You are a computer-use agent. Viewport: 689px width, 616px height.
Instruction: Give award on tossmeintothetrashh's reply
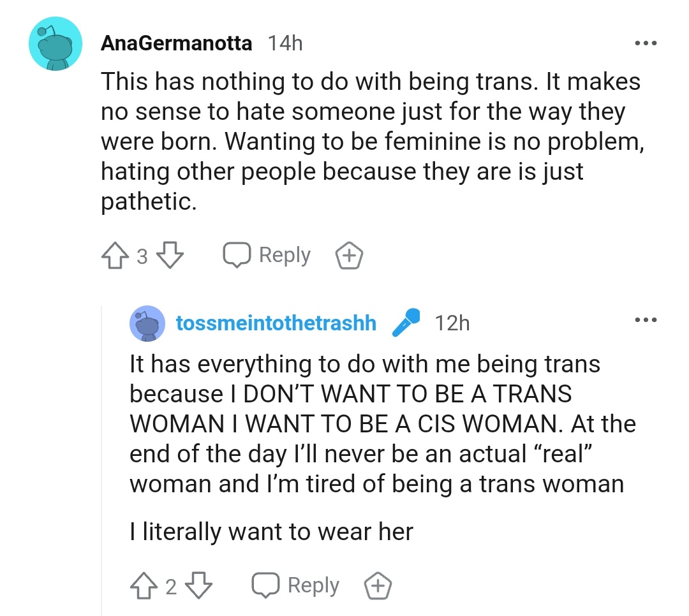pyautogui.click(x=378, y=586)
